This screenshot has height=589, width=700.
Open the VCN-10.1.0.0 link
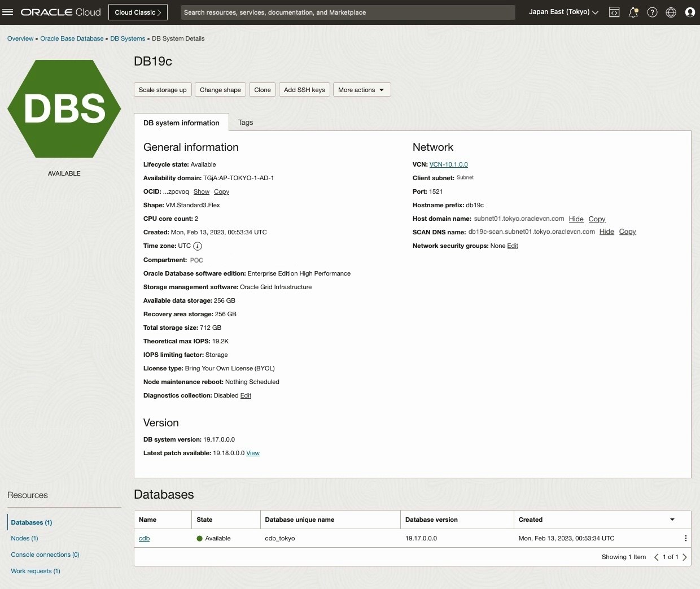coord(449,165)
